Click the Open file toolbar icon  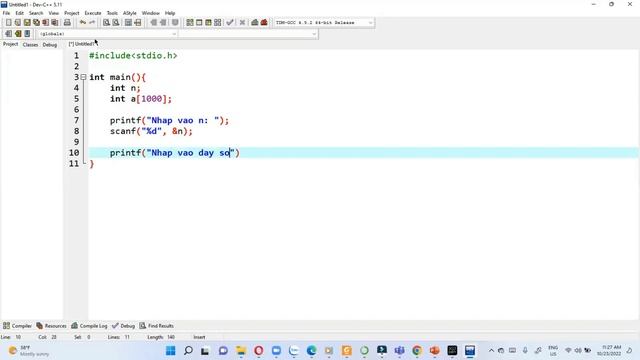click(x=18, y=22)
